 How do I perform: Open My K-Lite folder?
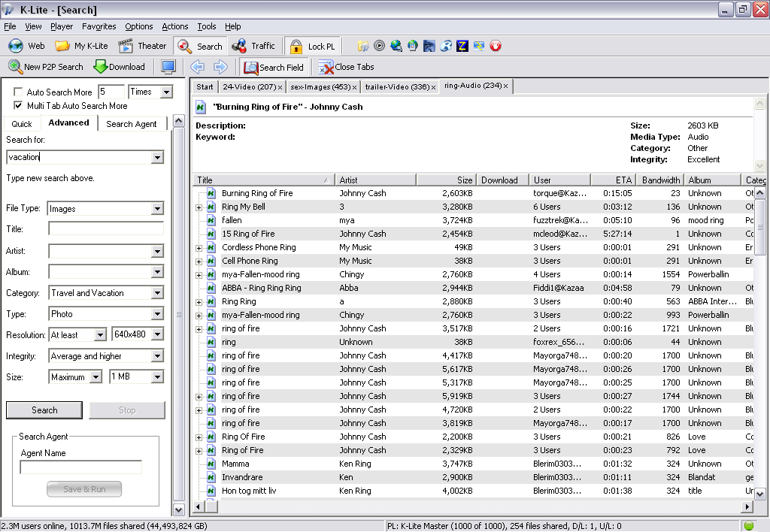(x=62, y=46)
